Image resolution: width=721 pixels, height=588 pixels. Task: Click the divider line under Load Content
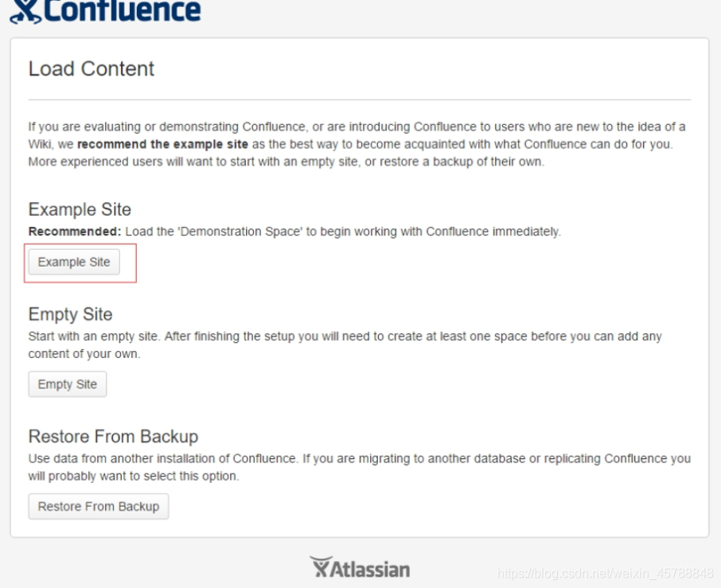(360, 99)
